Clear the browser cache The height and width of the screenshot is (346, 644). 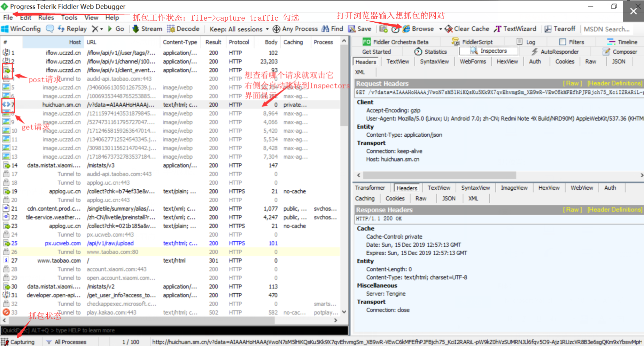[x=467, y=29]
